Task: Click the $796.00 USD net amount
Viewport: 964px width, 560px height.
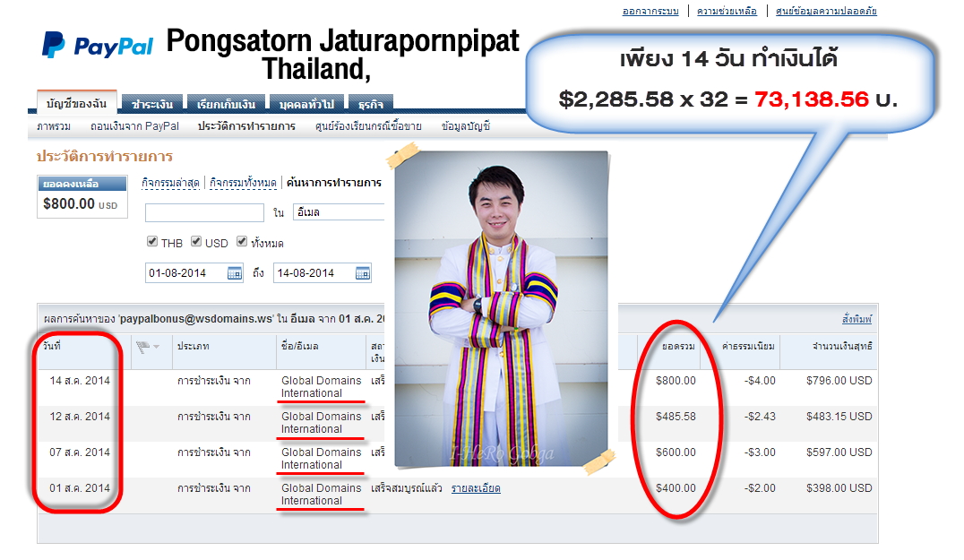Action: click(839, 381)
